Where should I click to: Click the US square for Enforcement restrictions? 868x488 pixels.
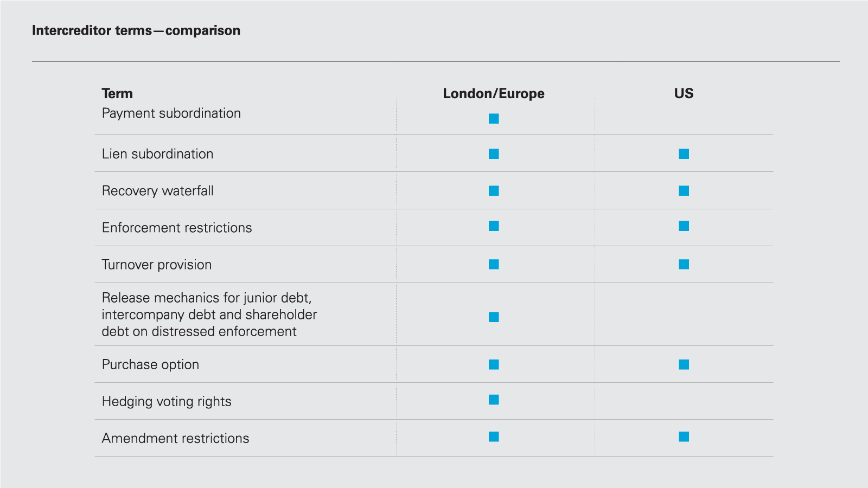684,226
